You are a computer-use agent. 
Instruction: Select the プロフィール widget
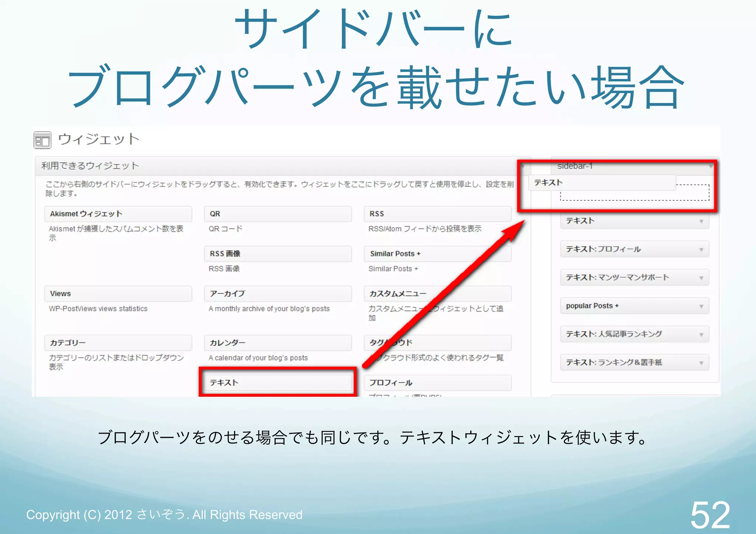point(438,383)
